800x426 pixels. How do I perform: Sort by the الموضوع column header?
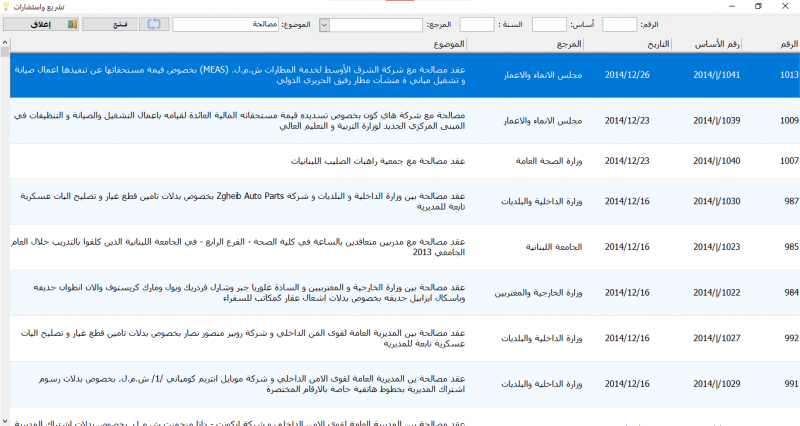coord(238,44)
